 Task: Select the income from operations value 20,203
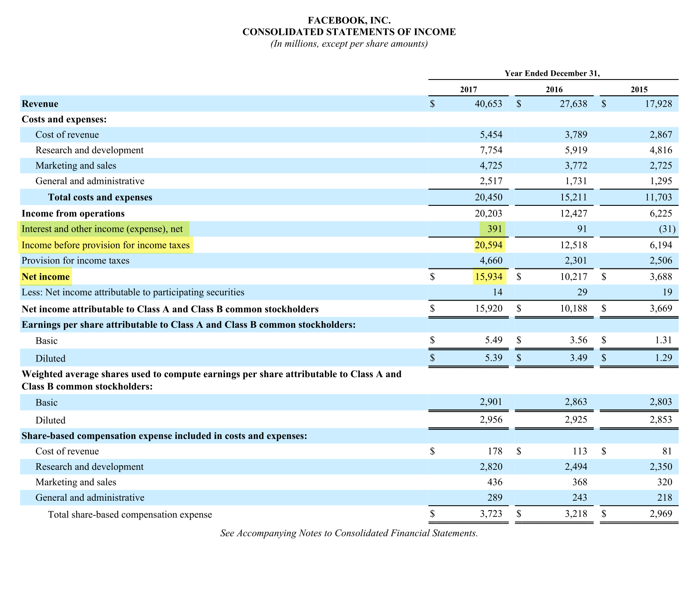coord(488,213)
